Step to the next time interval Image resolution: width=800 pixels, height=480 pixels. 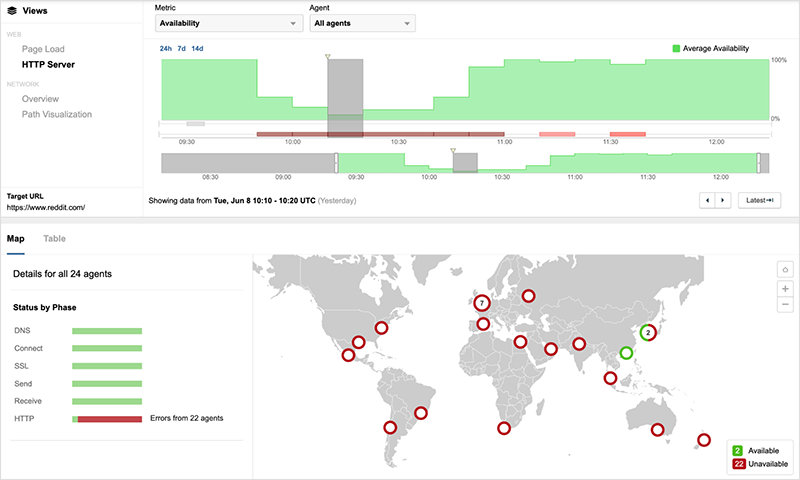[724, 200]
